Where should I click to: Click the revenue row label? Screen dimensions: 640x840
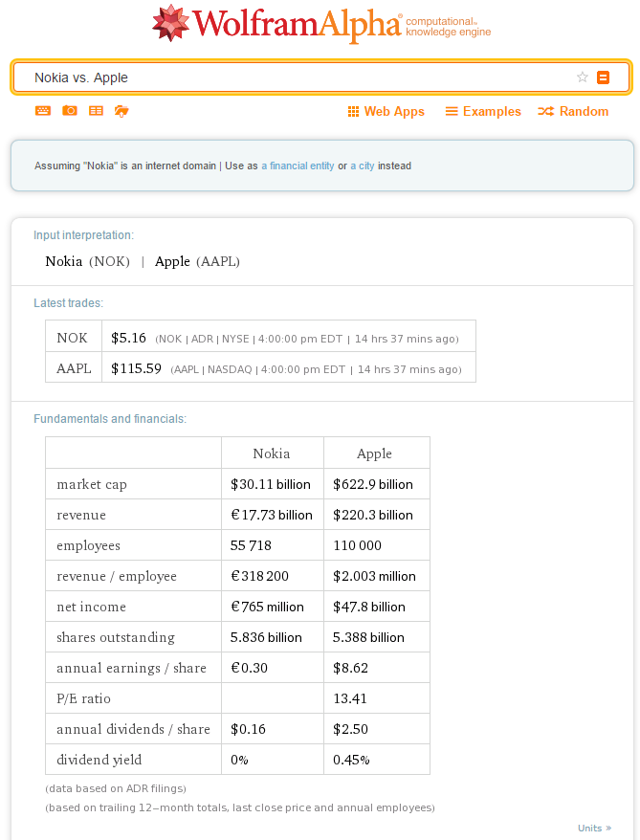click(81, 515)
